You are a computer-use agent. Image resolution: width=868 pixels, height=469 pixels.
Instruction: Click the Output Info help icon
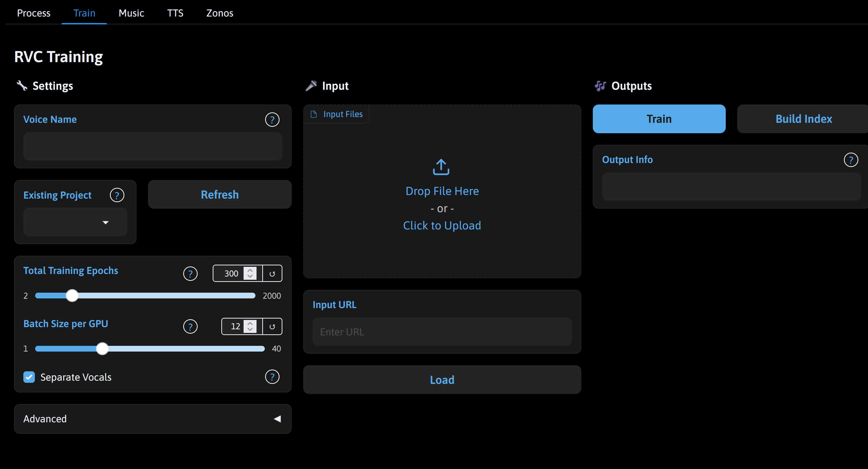point(851,159)
